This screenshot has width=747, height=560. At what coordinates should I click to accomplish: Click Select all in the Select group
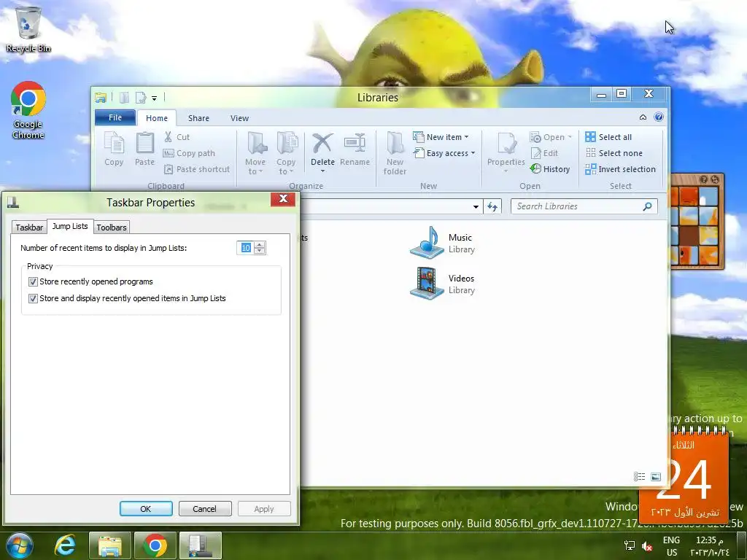pyautogui.click(x=608, y=137)
